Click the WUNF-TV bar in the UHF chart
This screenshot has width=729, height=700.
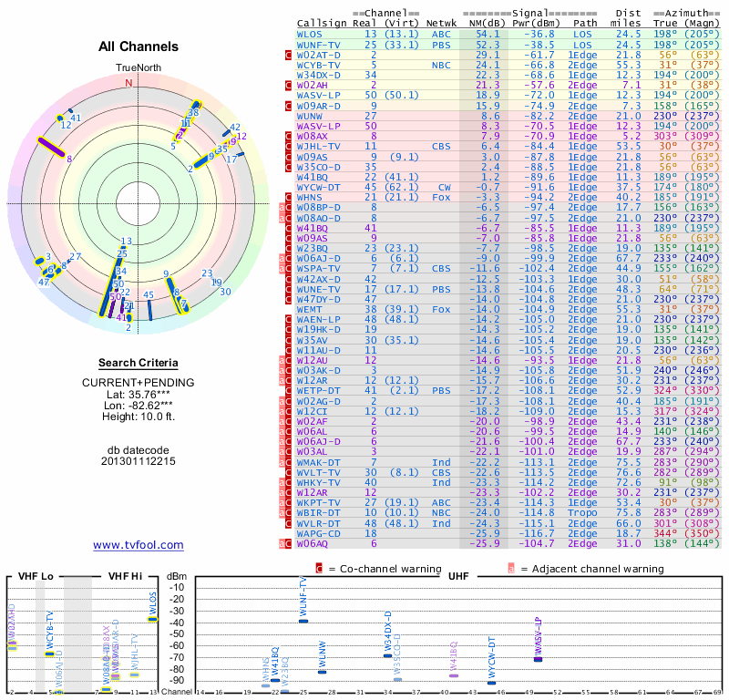(x=303, y=621)
